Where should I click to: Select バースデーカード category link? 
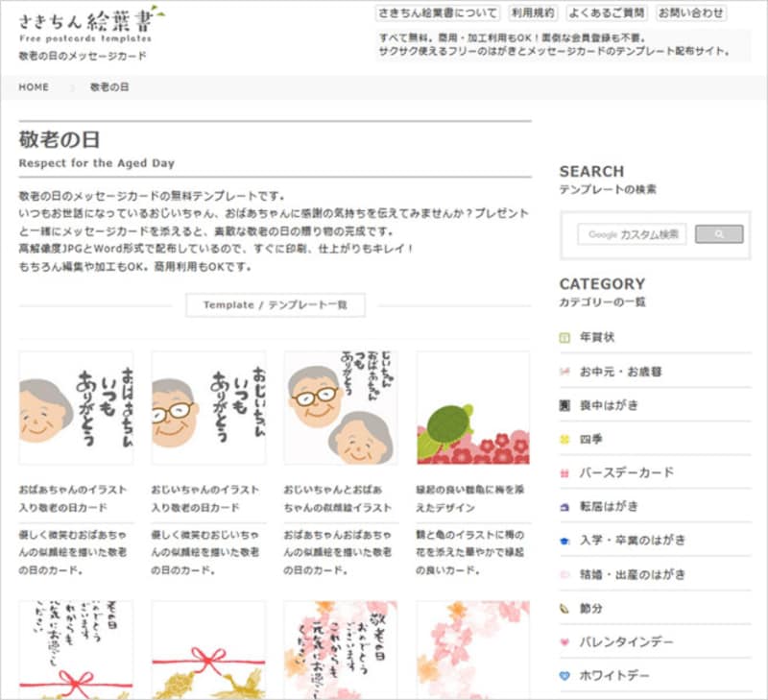tap(627, 473)
